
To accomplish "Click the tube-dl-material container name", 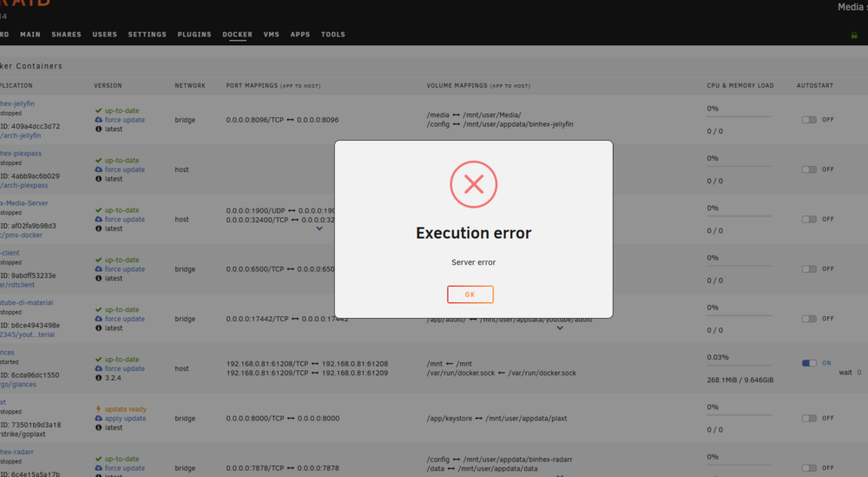I will coord(27,302).
